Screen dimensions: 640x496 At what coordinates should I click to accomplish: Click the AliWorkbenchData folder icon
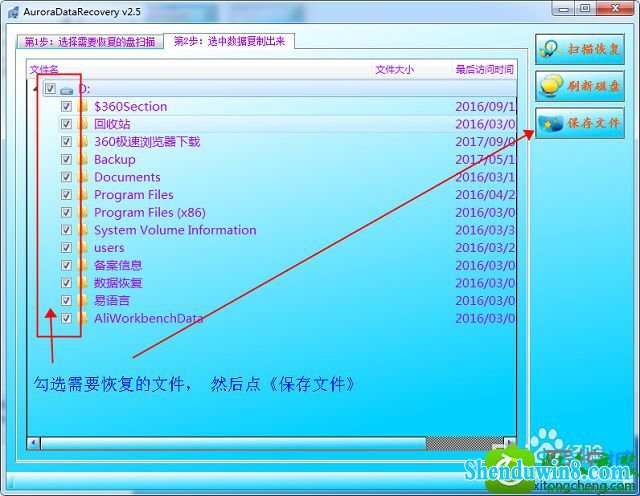click(x=82, y=318)
